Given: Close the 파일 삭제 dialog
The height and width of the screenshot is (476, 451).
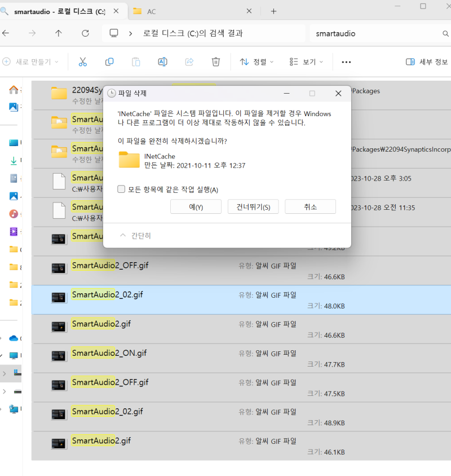Looking at the screenshot, I should coord(338,94).
